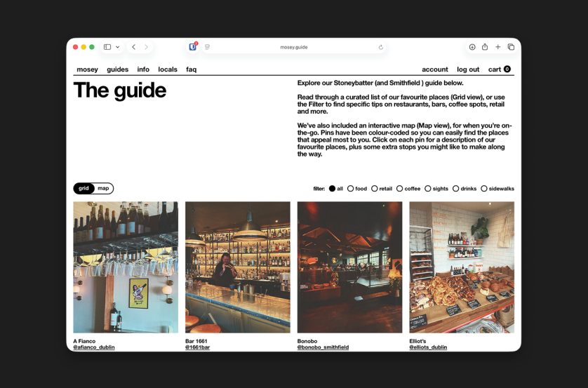
Task: Select the 'food' filter radio button
Action: coord(350,189)
